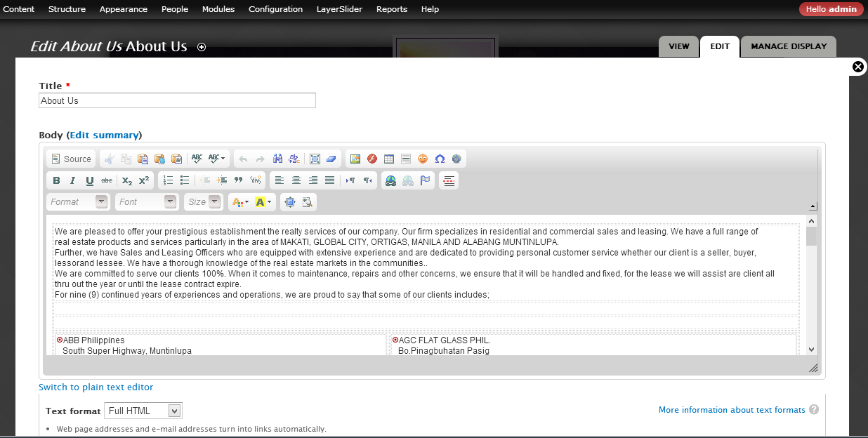Open the text background color picker
868x438 pixels.
(x=263, y=202)
